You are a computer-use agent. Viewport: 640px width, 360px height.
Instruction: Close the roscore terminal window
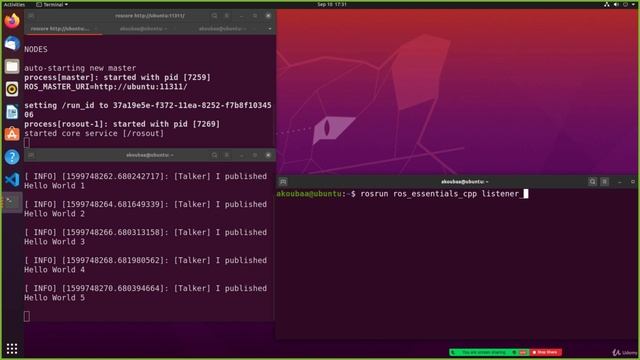[268, 16]
